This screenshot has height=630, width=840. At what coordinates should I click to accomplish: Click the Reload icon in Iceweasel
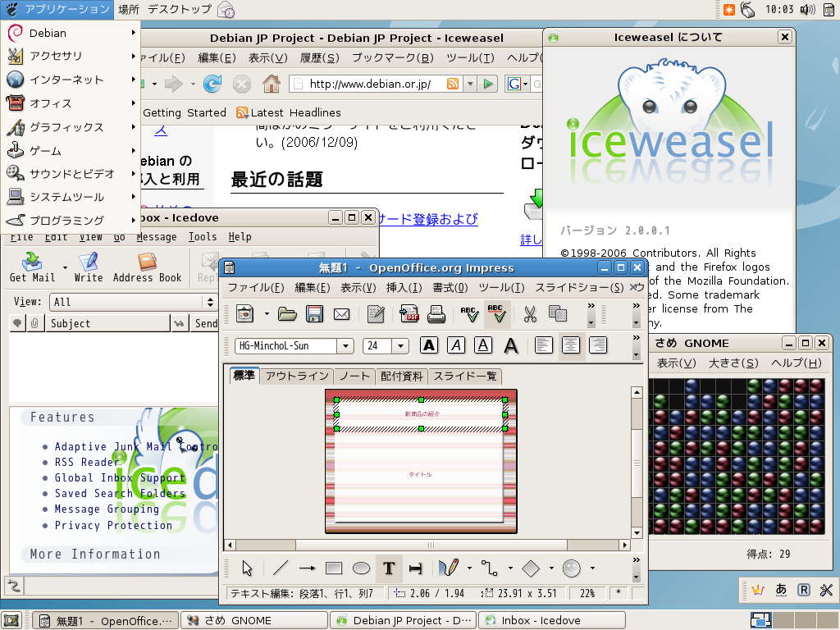[x=212, y=84]
